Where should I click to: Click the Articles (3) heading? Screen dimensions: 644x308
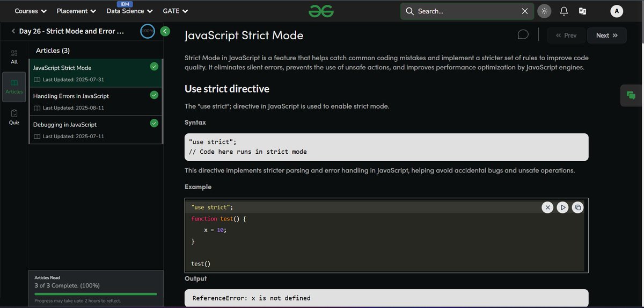click(x=53, y=51)
